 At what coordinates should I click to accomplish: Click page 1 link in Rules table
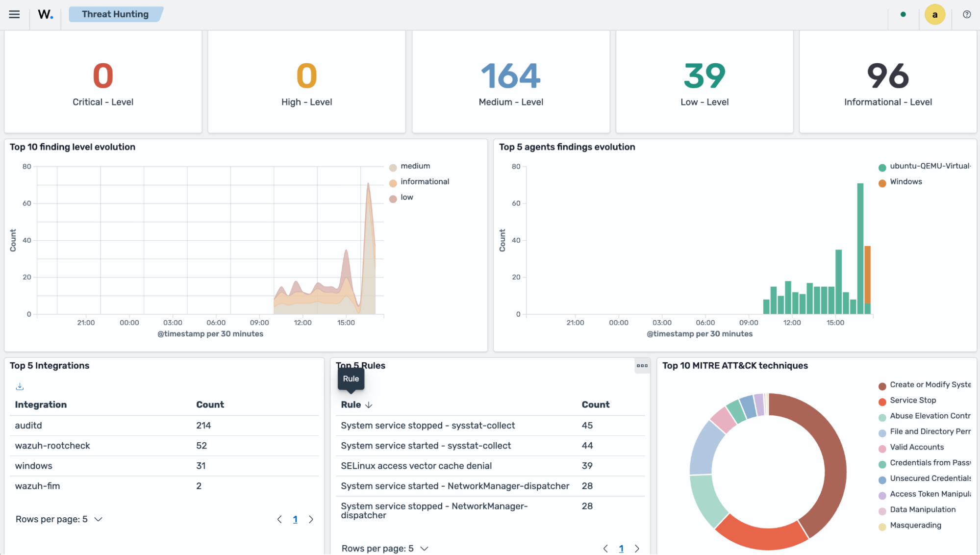[x=621, y=548]
